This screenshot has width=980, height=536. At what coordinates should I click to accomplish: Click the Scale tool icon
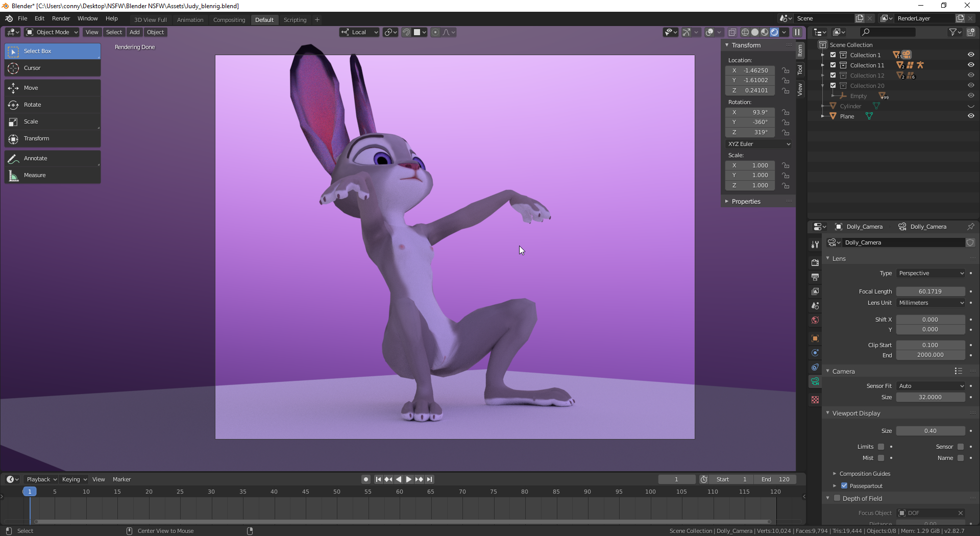[14, 122]
